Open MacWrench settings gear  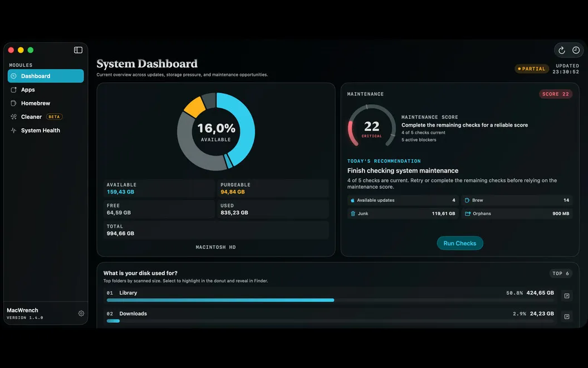click(x=81, y=313)
